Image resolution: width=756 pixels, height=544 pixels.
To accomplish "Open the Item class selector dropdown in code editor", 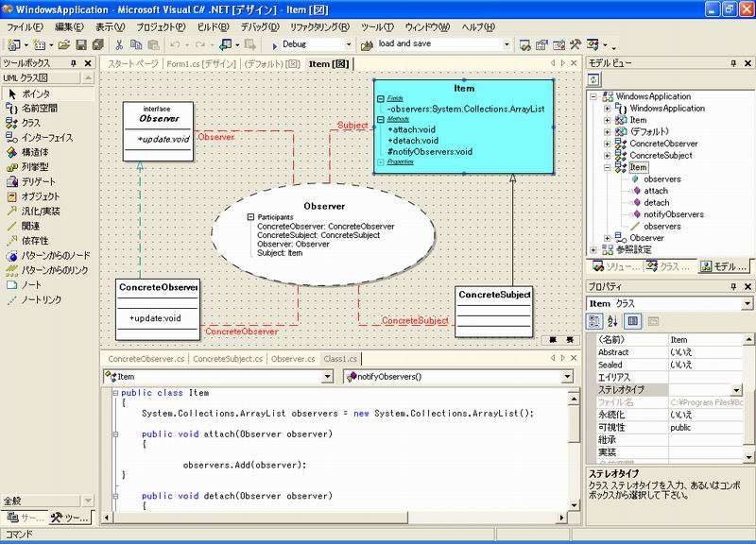I will pos(327,376).
